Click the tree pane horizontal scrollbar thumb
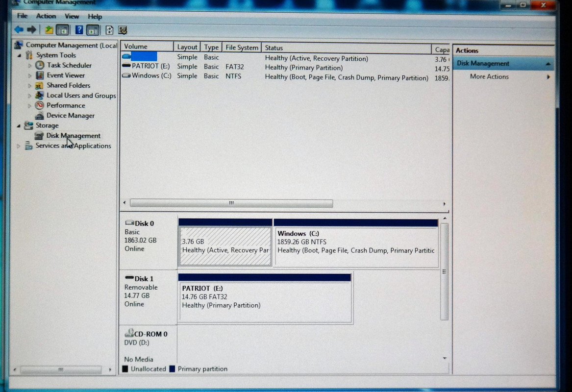This screenshot has width=572, height=392. point(61,370)
